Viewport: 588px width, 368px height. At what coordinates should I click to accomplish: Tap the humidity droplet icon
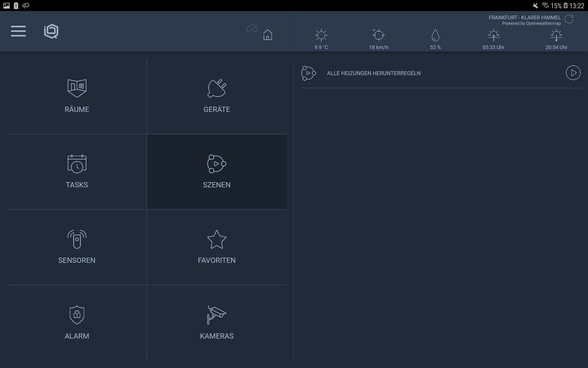(435, 36)
